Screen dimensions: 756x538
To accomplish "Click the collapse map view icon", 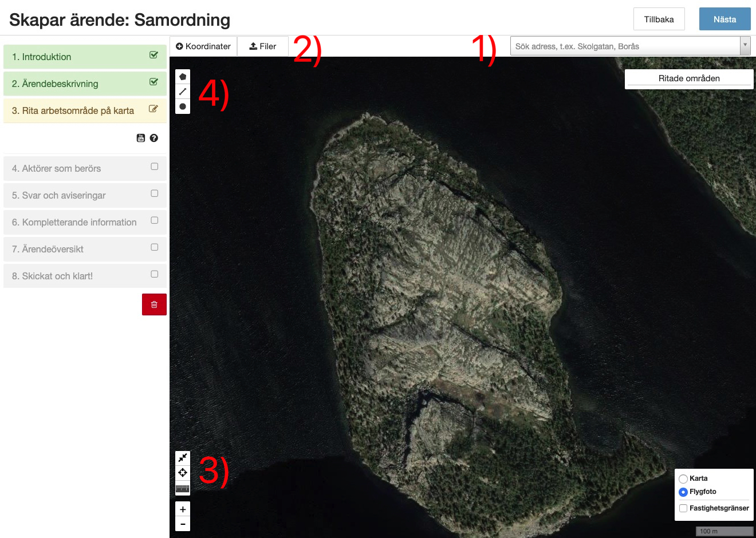I will (x=183, y=458).
